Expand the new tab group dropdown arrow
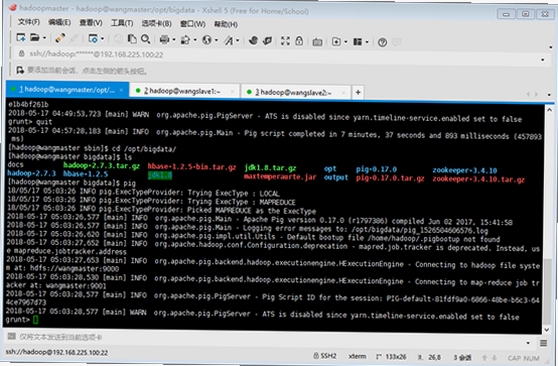Image resolution: width=558 pixels, height=366 pixels. point(346,42)
